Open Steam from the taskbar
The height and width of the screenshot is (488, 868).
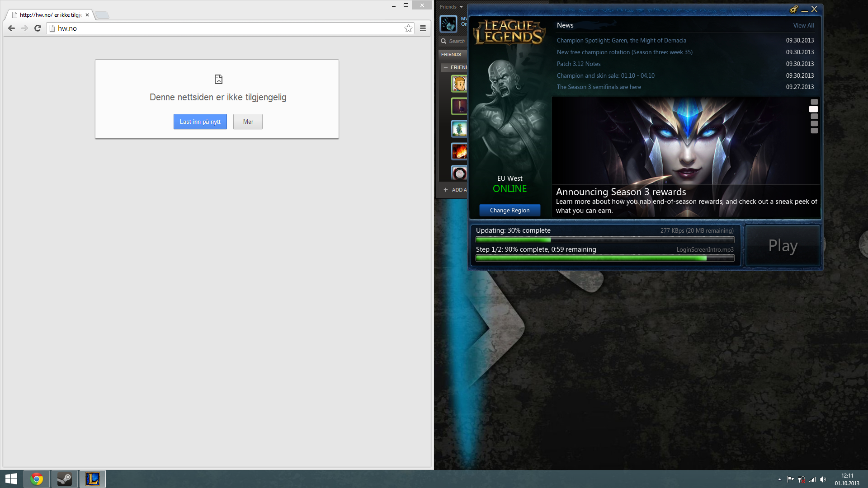point(65,479)
